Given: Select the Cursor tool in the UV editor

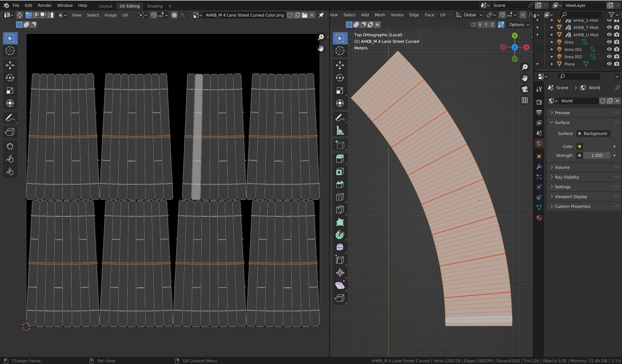Looking at the screenshot, I should pyautogui.click(x=10, y=51).
